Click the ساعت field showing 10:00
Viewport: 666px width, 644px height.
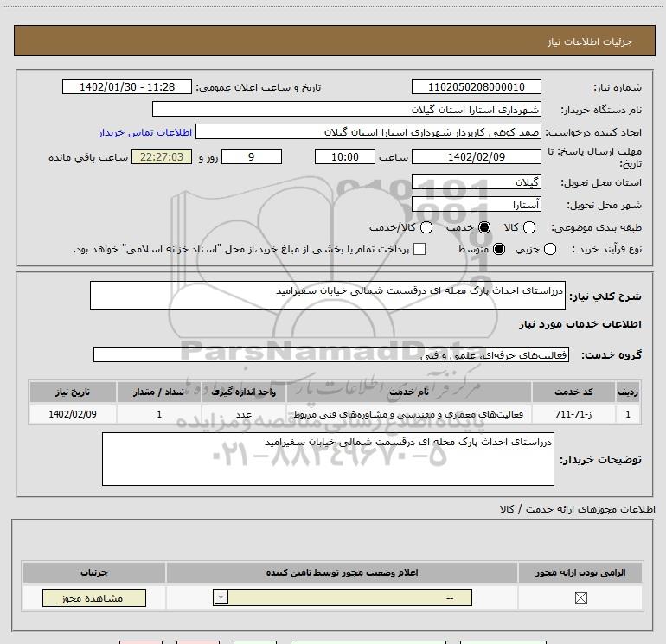click(345, 157)
